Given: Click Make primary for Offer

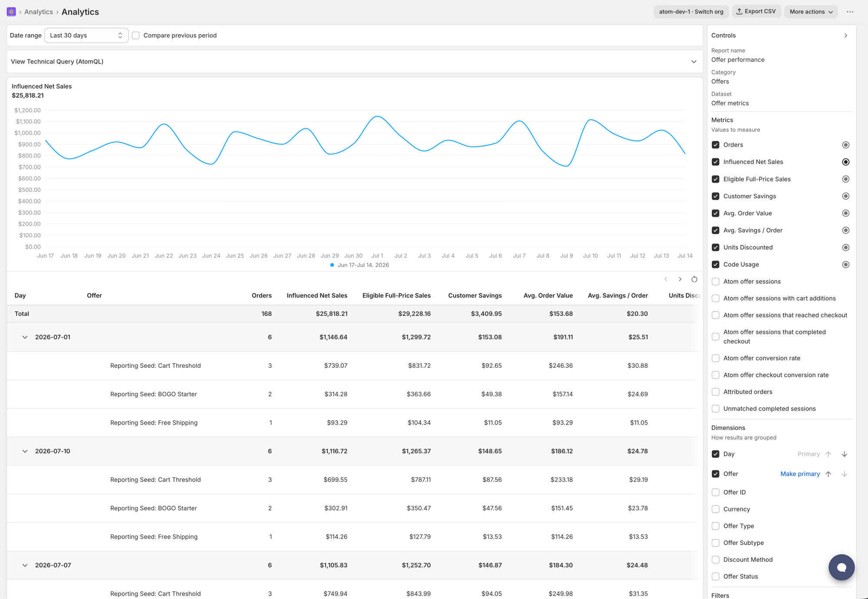Looking at the screenshot, I should pos(800,474).
